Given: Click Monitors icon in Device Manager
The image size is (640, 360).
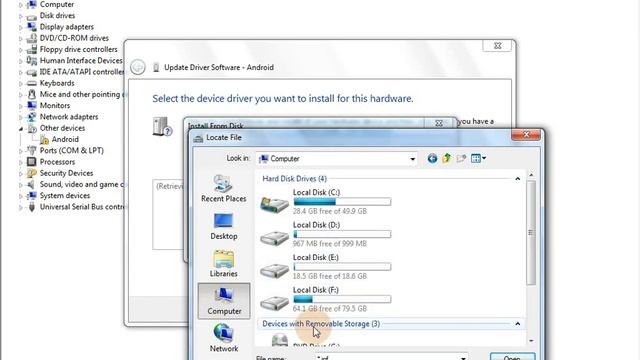Looking at the screenshot, I should [x=31, y=106].
